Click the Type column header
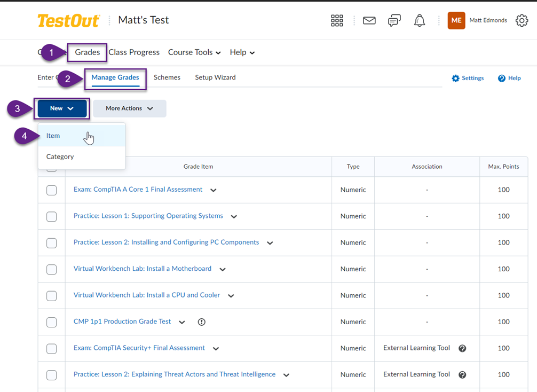 point(353,167)
